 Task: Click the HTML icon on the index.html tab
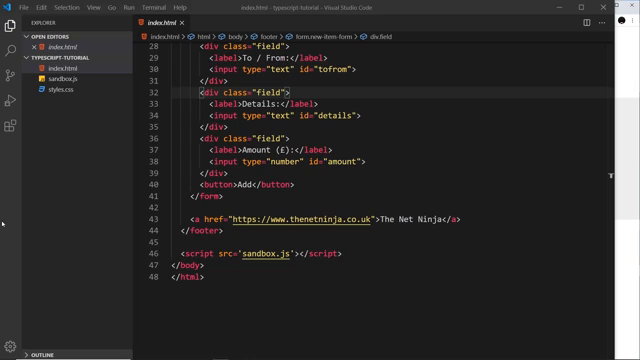coord(141,22)
